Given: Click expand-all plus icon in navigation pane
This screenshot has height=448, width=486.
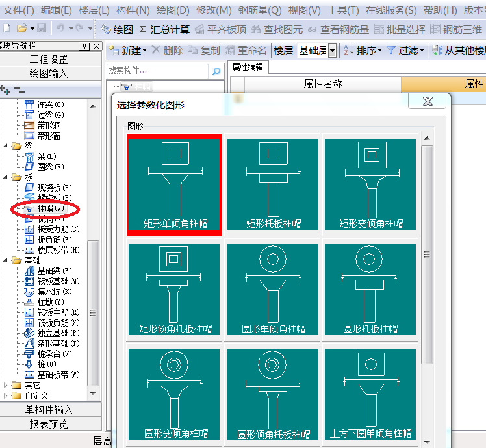Looking at the screenshot, I should tap(5, 90).
